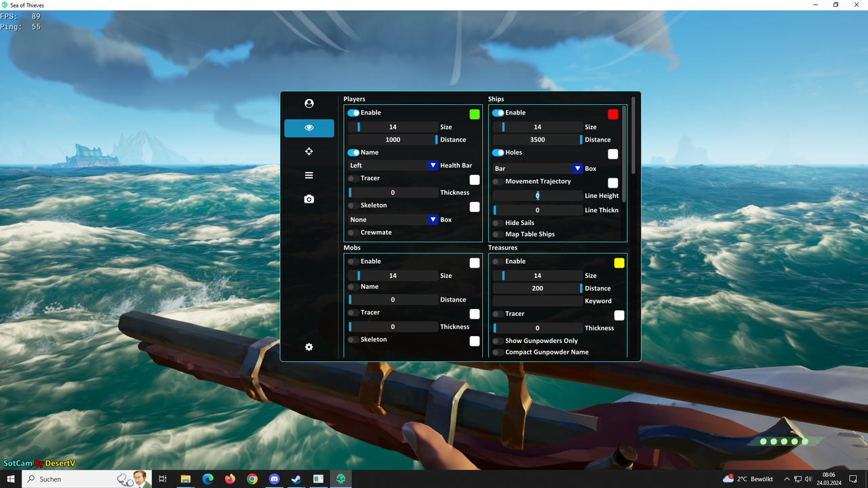Launch Microsoft Edge from the taskbar
868x488 pixels.
coord(208,479)
